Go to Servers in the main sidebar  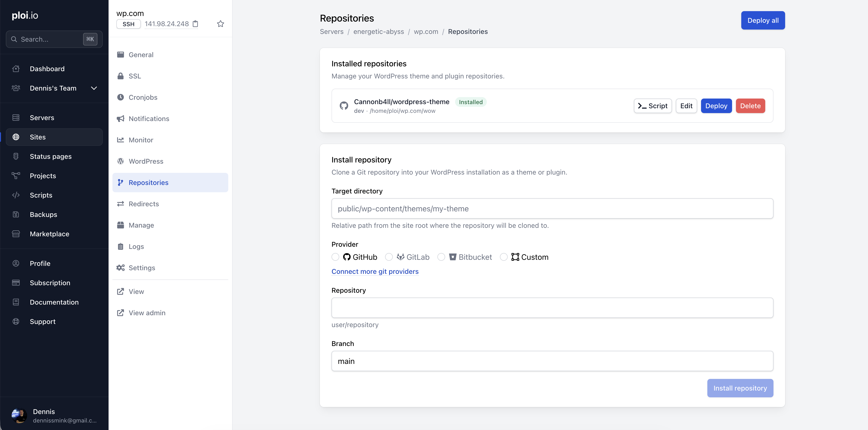pos(42,118)
